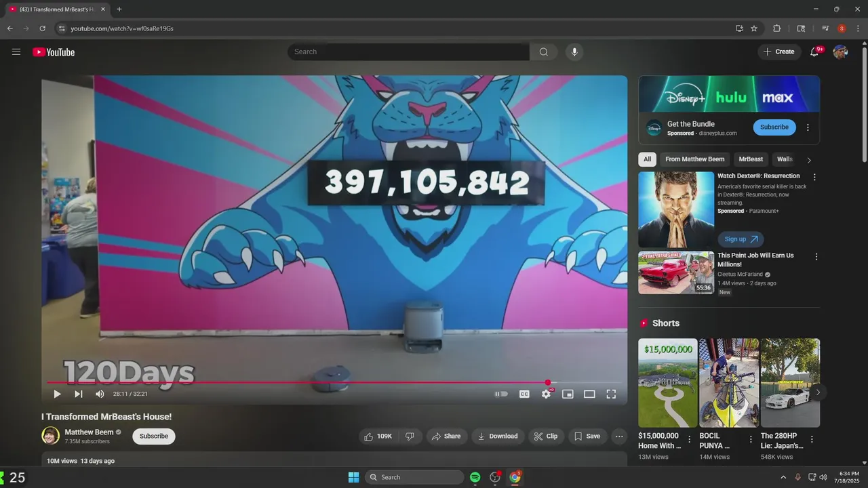The height and width of the screenshot is (488, 868).
Task: Go to the YouTube home logo
Action: [54, 52]
